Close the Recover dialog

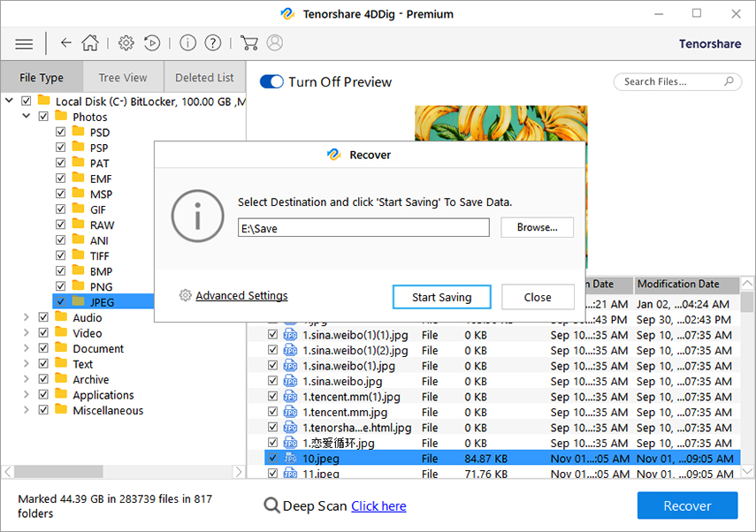click(538, 297)
